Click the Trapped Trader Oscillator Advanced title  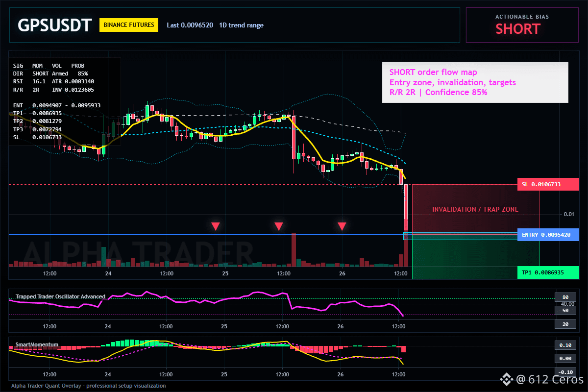[x=60, y=296]
